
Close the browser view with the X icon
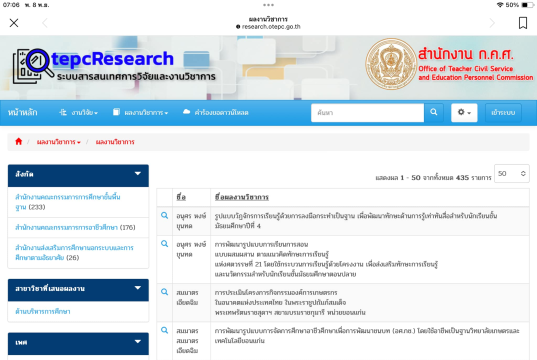(x=14, y=23)
